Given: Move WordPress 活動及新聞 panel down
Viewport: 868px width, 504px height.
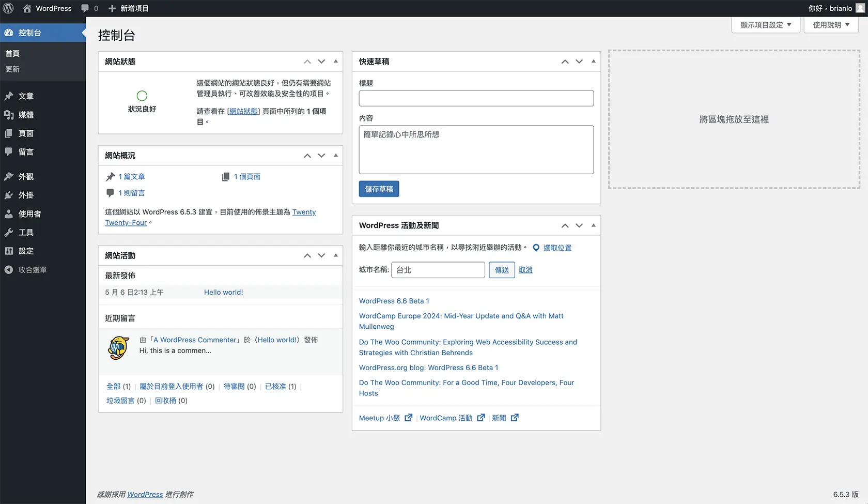Looking at the screenshot, I should [x=579, y=225].
